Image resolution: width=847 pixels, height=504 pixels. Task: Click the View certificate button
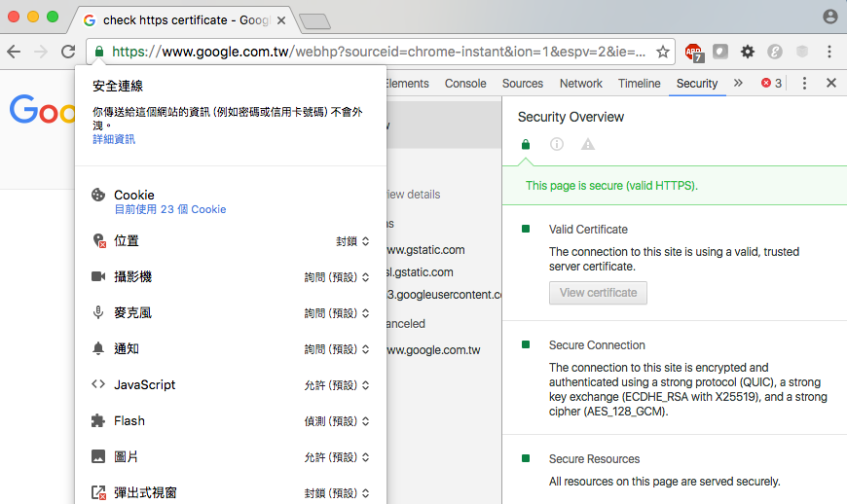(598, 293)
